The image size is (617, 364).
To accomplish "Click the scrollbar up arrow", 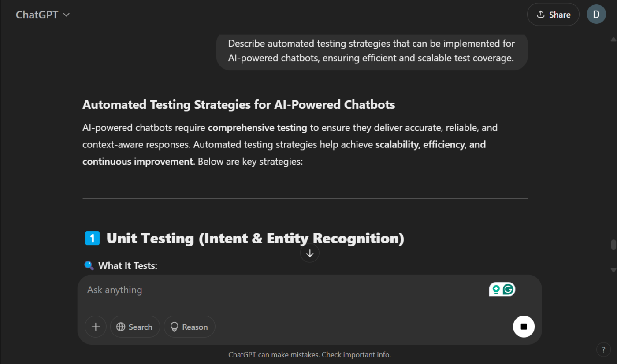I will pos(613,40).
